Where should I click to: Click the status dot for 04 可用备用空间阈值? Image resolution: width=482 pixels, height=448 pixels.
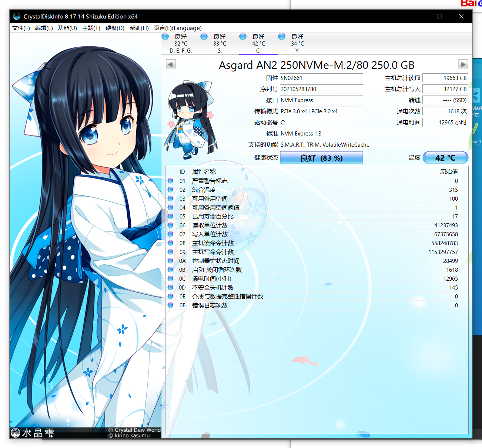170,207
